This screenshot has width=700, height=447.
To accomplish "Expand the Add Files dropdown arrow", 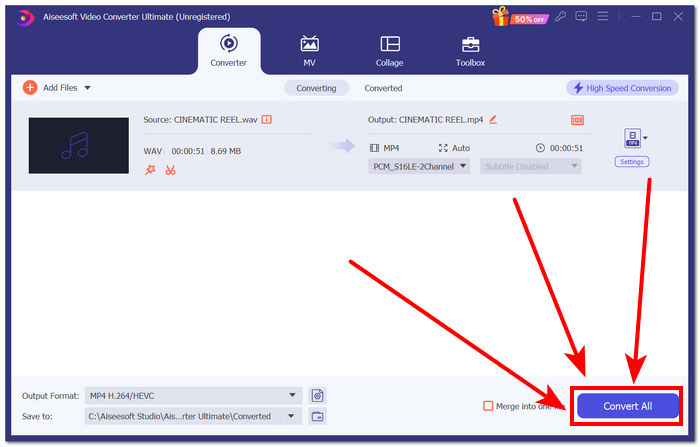I will coord(88,88).
